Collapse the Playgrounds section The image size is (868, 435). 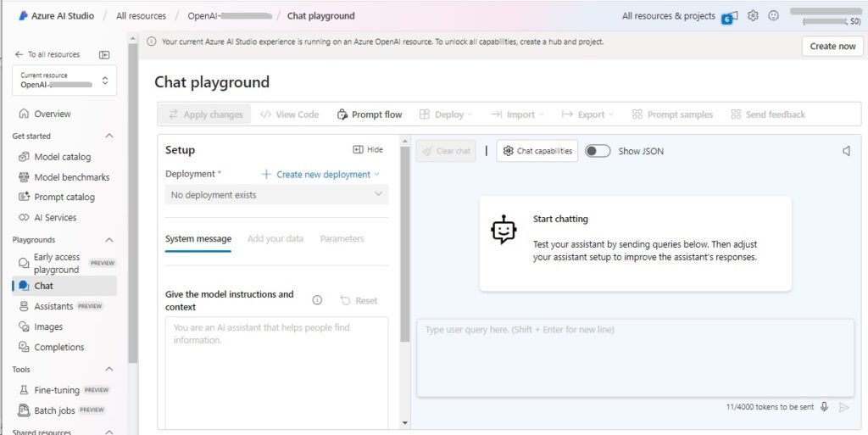pos(109,240)
